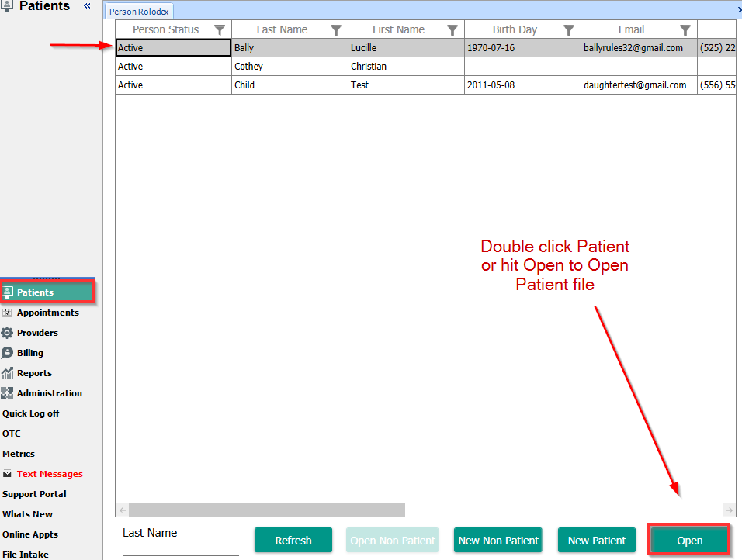Click the Refresh button
The image size is (742, 560).
tap(293, 540)
